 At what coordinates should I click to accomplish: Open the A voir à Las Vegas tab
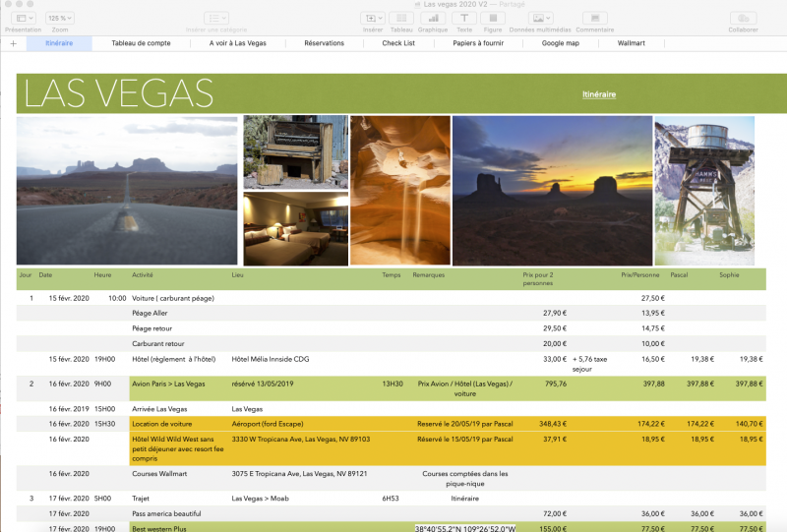(237, 43)
